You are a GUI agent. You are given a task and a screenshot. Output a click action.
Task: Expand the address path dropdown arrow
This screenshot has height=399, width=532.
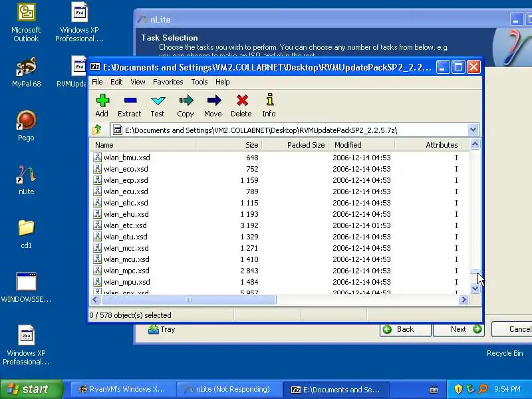point(473,130)
